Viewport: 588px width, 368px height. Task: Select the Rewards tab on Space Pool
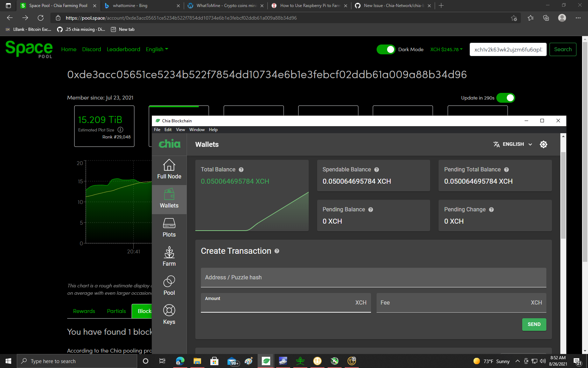pos(84,311)
